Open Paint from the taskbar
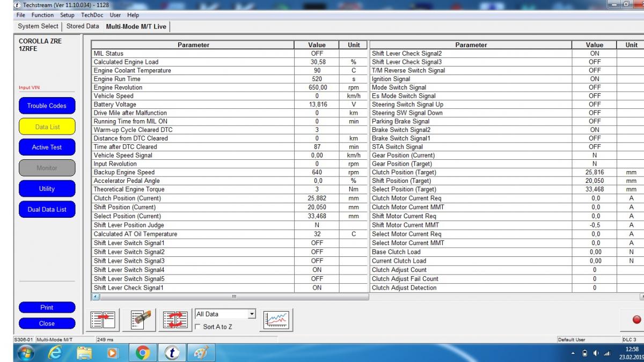644x362 pixels. point(202,352)
